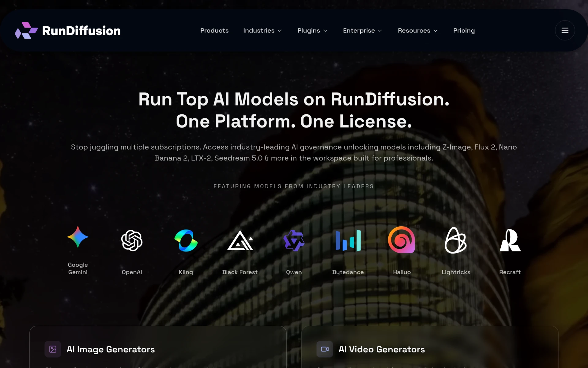Click the OpenAI knot logo

point(132,241)
